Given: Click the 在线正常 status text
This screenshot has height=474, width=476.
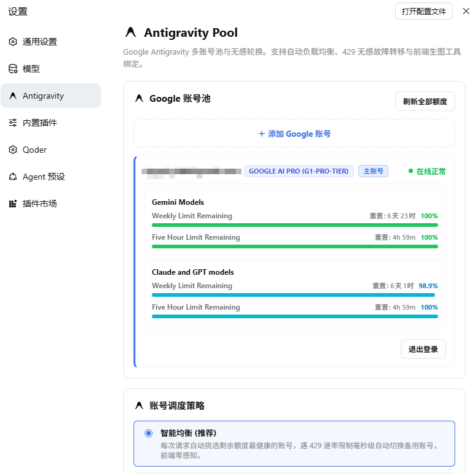Looking at the screenshot, I should pyautogui.click(x=431, y=171).
